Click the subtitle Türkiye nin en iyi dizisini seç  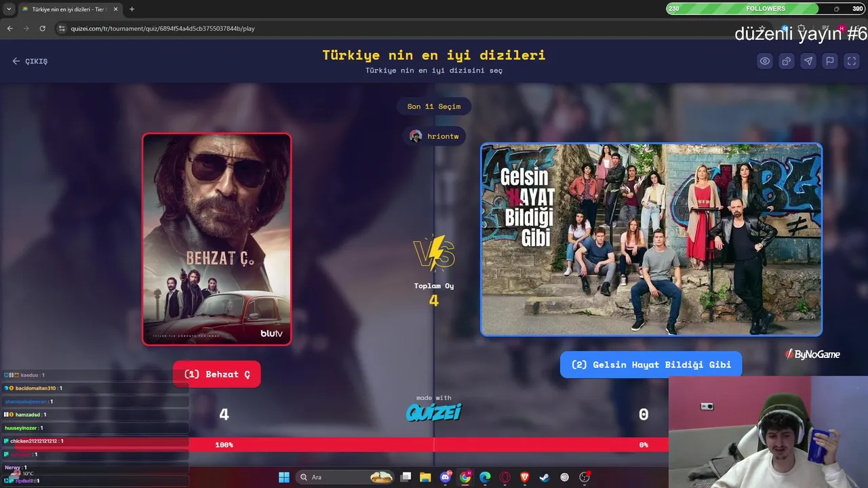[434, 70]
